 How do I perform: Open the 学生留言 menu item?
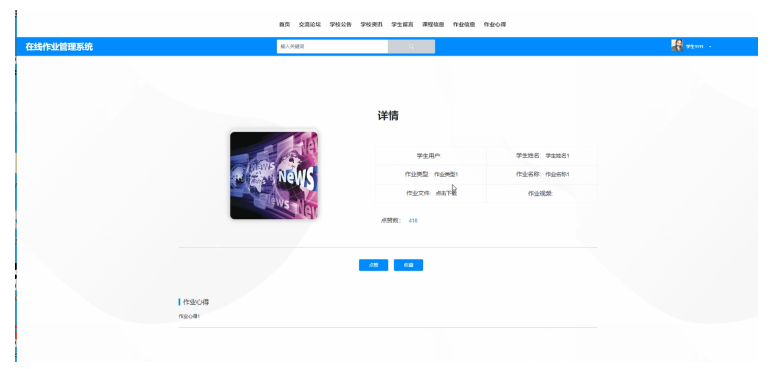tap(402, 24)
